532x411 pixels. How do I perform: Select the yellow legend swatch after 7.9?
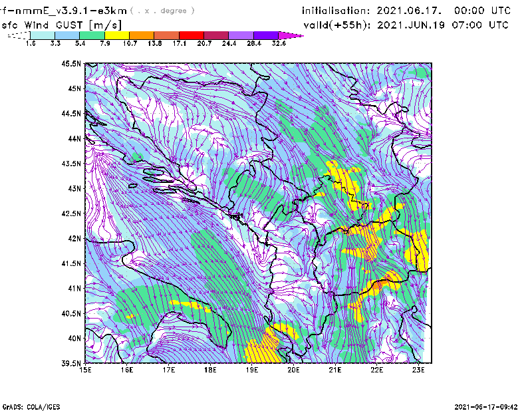tap(117, 35)
